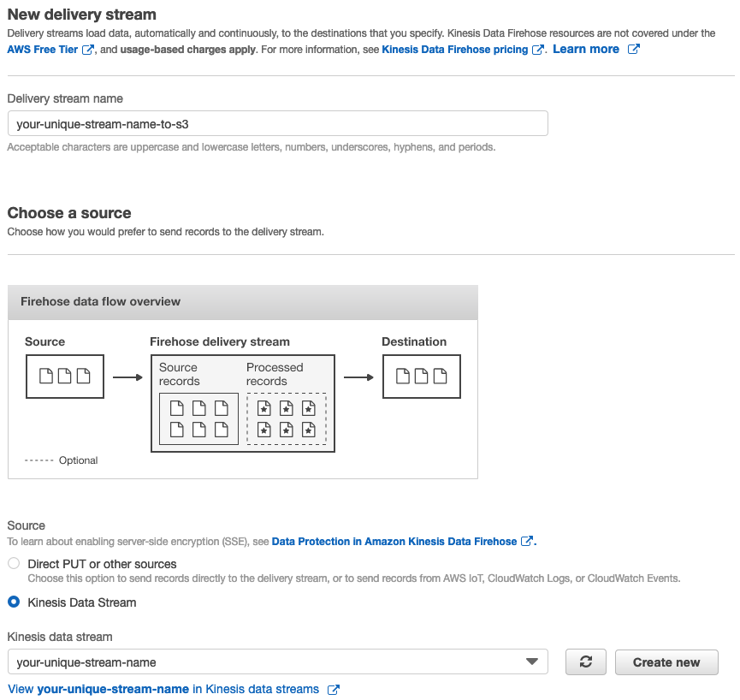Click the Destination box in the diagram
The width and height of the screenshot is (740, 700).
(421, 377)
